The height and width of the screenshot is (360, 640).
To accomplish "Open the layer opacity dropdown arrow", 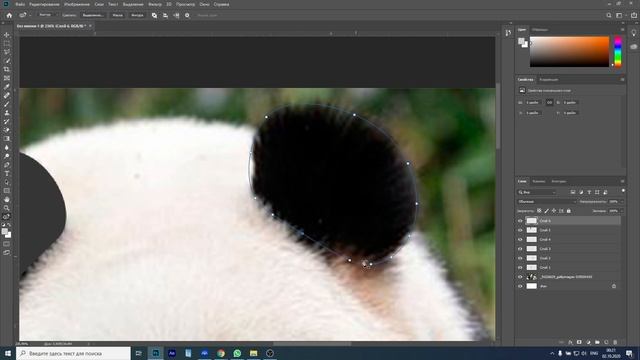I will click(622, 202).
